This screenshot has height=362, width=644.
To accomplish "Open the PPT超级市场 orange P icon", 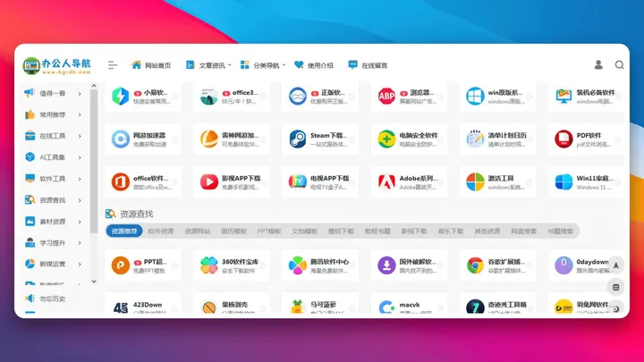I will (121, 265).
